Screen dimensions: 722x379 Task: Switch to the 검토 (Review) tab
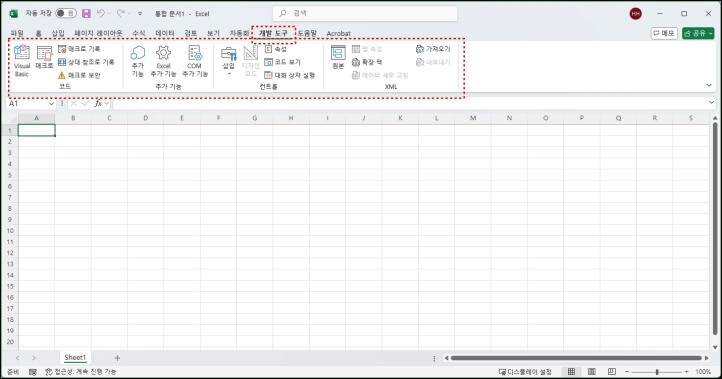click(191, 33)
